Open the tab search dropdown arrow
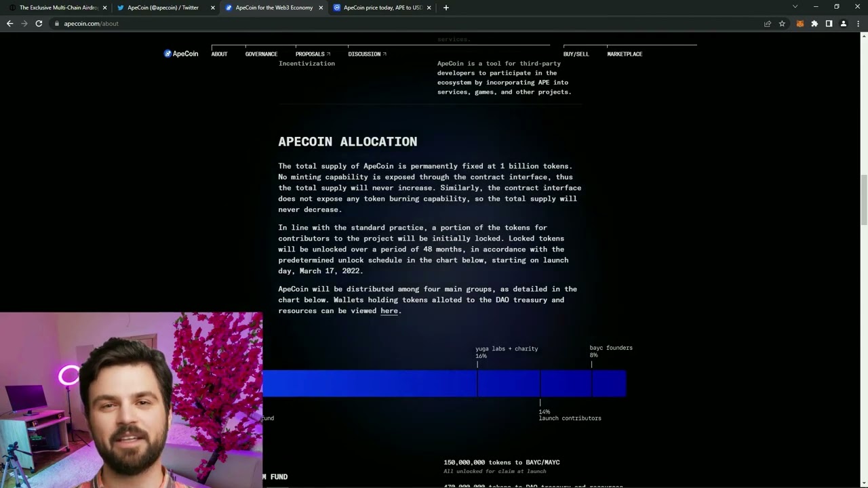Viewport: 868px width, 488px height. click(795, 7)
